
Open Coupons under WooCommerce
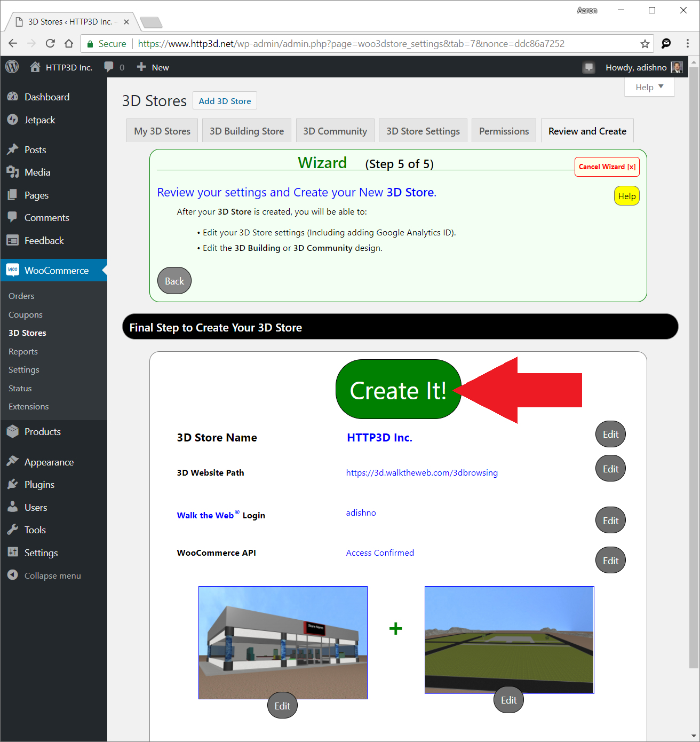(25, 314)
